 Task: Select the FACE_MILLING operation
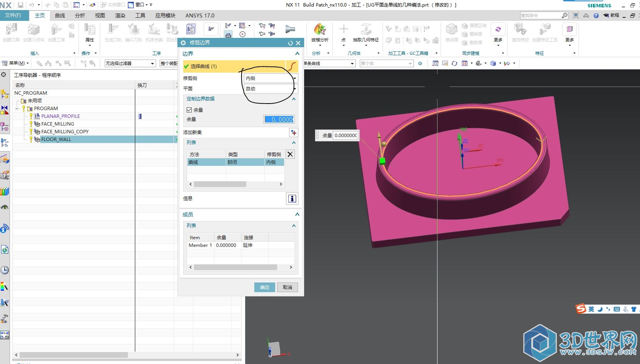pyautogui.click(x=58, y=124)
